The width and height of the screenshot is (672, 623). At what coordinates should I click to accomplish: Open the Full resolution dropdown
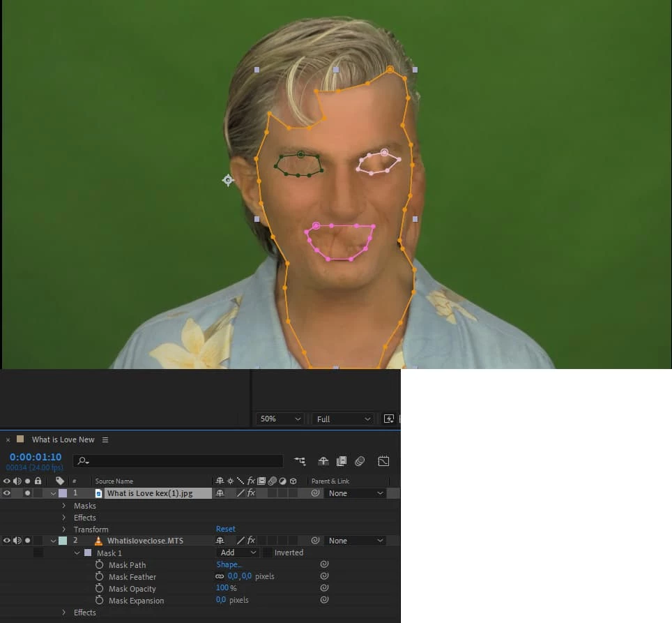tap(342, 419)
